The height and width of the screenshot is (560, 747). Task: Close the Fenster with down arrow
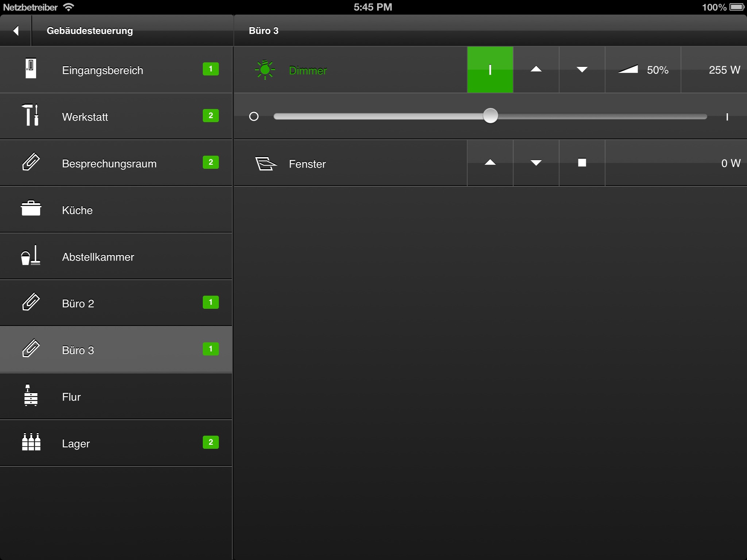(536, 163)
